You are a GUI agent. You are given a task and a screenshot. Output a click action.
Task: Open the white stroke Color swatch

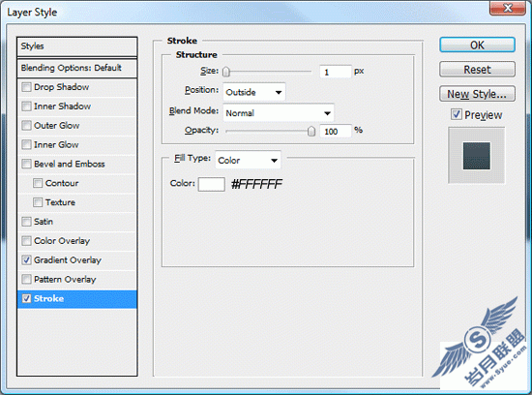tap(212, 184)
